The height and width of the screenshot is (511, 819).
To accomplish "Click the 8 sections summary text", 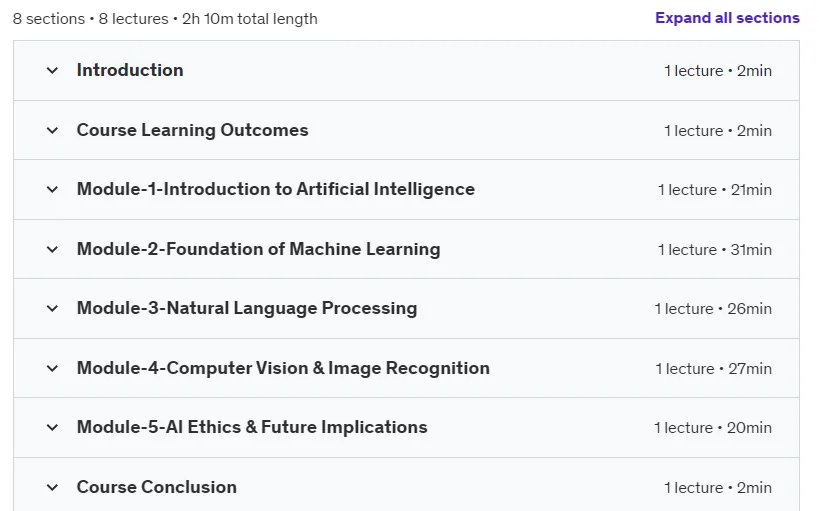I will coord(49,19).
